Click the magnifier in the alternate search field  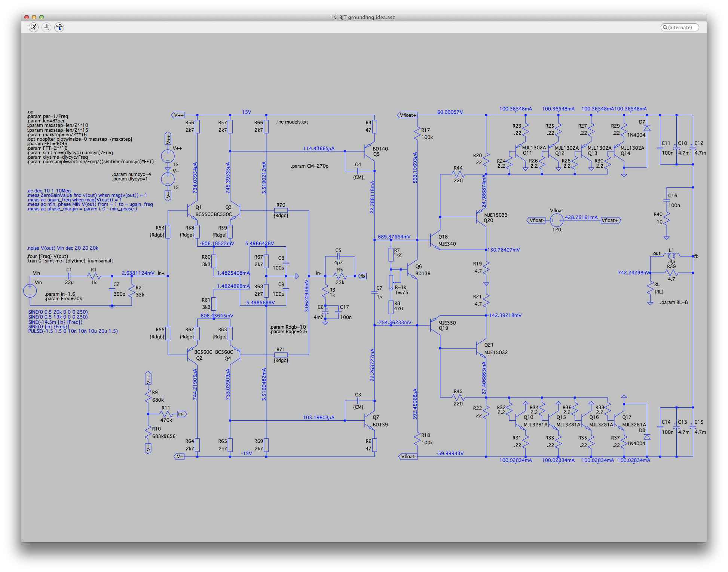tap(665, 27)
